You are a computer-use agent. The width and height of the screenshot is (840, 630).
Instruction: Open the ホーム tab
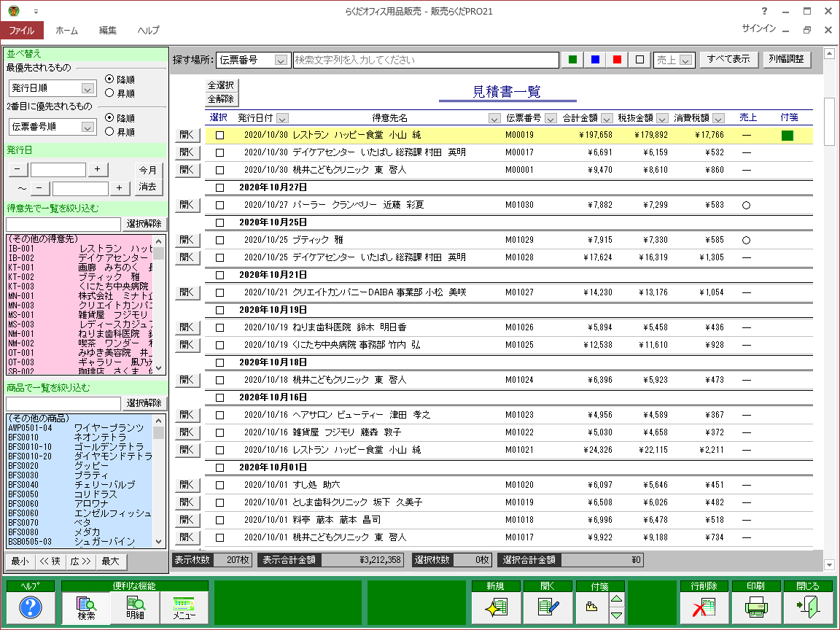[x=66, y=30]
